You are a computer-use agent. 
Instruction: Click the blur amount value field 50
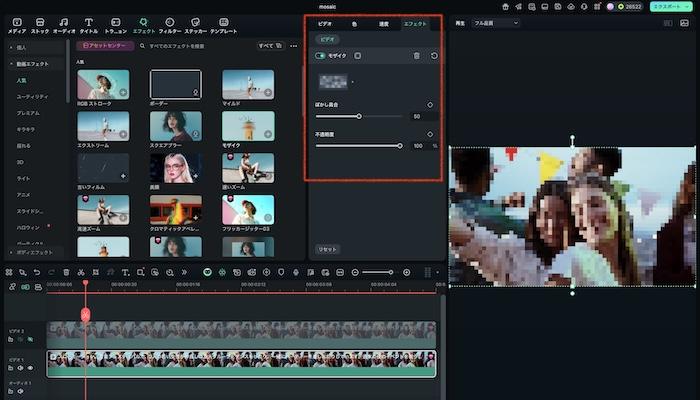pyautogui.click(x=423, y=116)
